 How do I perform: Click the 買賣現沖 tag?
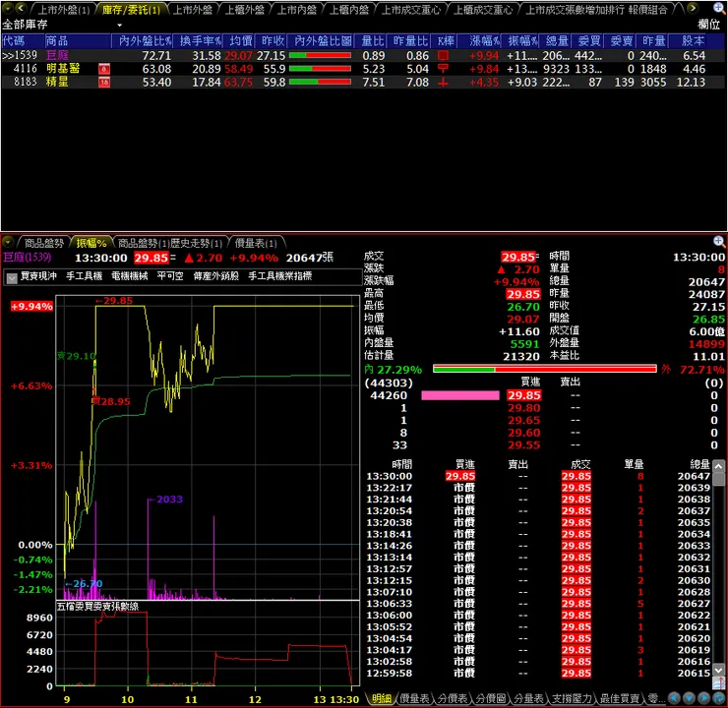tap(38, 276)
